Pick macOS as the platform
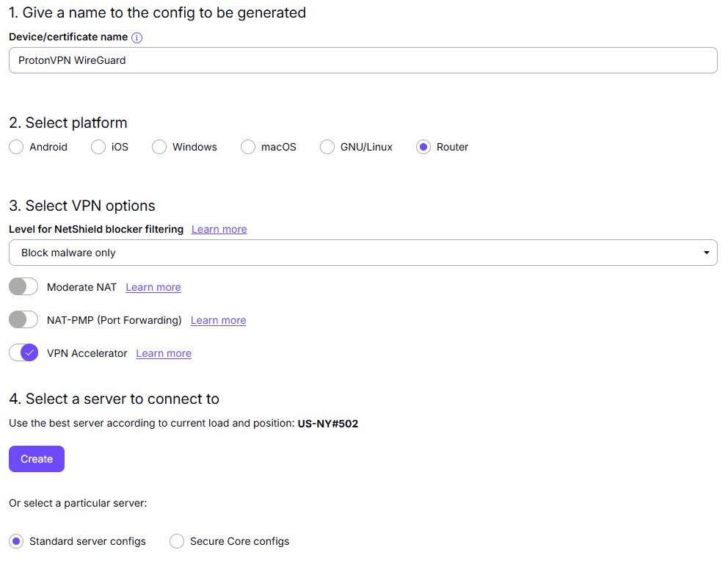This screenshot has height=572, width=728. coord(247,147)
